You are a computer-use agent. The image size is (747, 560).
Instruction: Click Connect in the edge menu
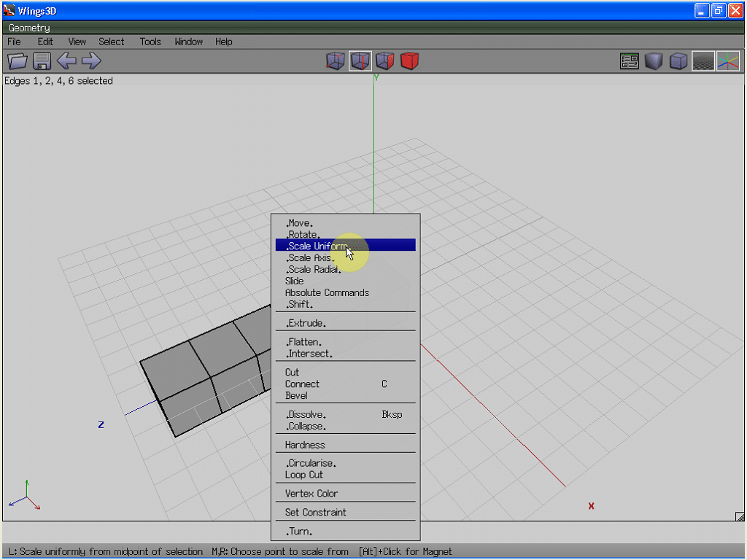point(302,384)
